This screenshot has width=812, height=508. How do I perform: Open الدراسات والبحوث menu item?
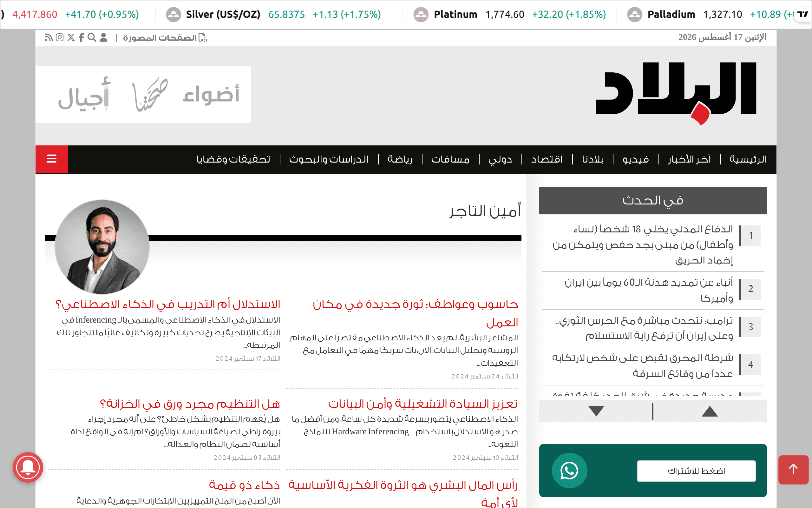[329, 159]
